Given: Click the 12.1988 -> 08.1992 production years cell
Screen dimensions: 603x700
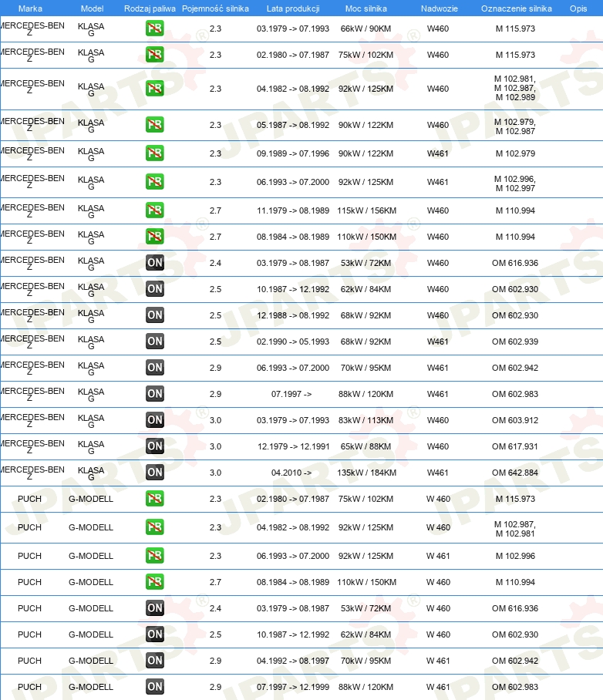Looking at the screenshot, I should [x=293, y=315].
